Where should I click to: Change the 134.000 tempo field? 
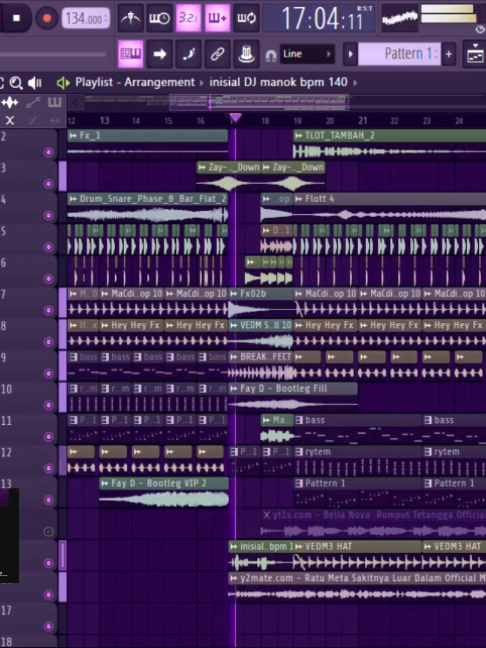point(86,19)
